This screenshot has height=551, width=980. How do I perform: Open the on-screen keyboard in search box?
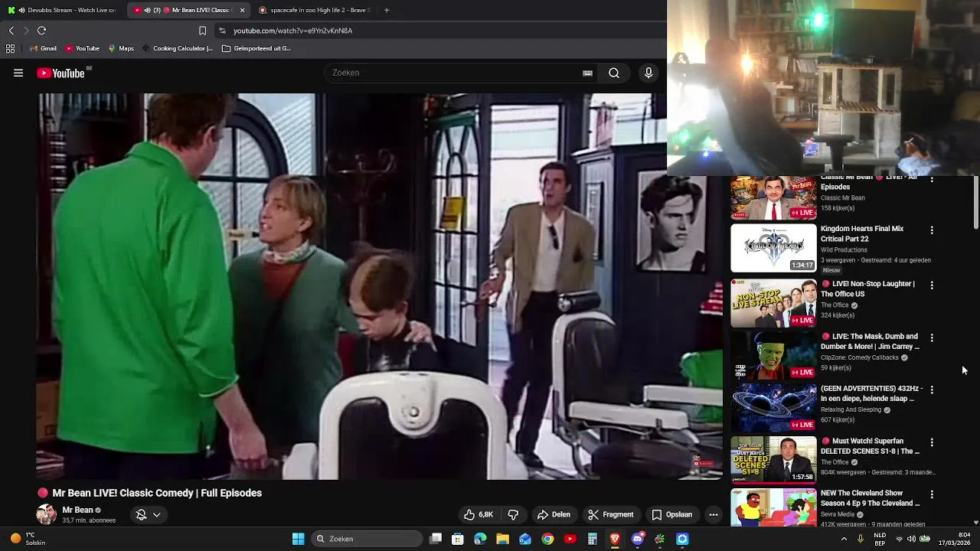[x=587, y=73]
